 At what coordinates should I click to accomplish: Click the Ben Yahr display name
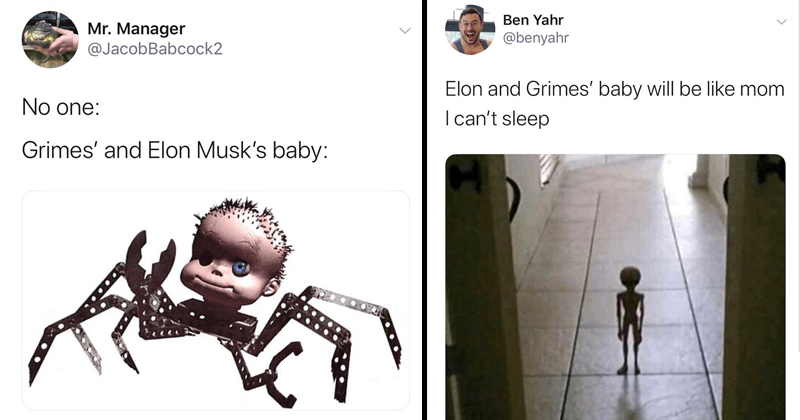tap(533, 20)
